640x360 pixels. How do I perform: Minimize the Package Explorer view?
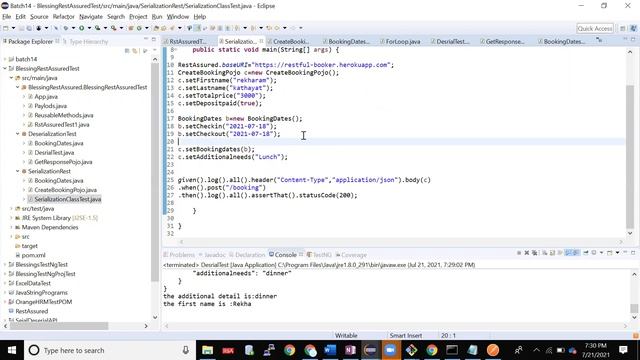(x=146, y=39)
